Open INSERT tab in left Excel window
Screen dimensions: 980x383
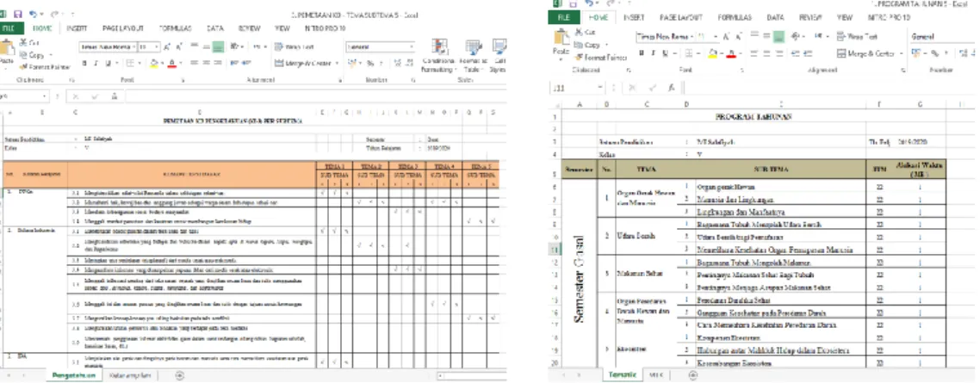(77, 28)
